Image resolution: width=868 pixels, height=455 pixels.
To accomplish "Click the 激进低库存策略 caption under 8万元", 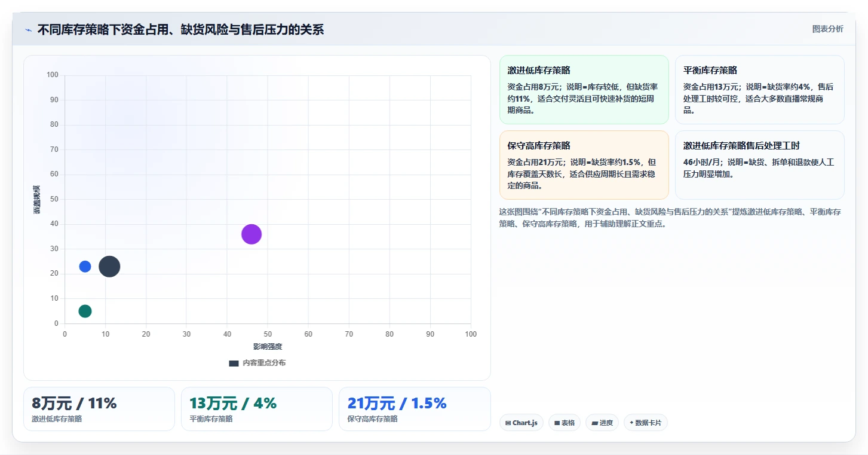I will pyautogui.click(x=57, y=419).
